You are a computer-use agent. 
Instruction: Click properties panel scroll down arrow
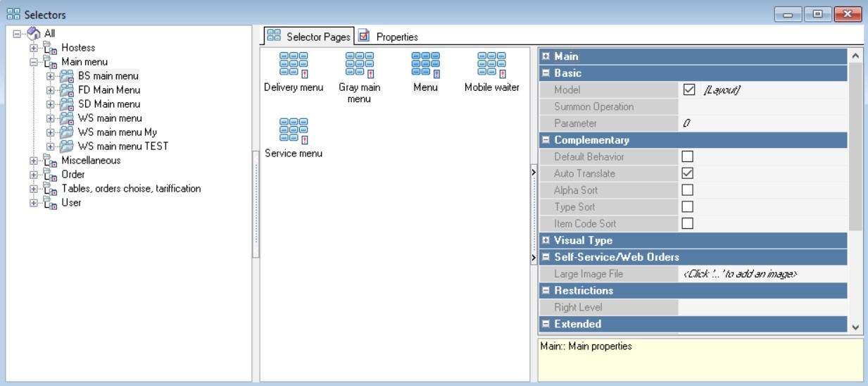tap(855, 328)
